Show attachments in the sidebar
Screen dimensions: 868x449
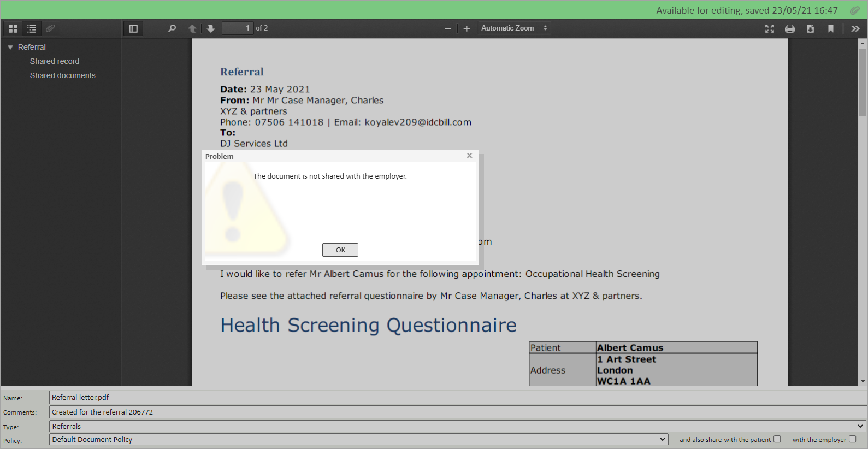50,28
